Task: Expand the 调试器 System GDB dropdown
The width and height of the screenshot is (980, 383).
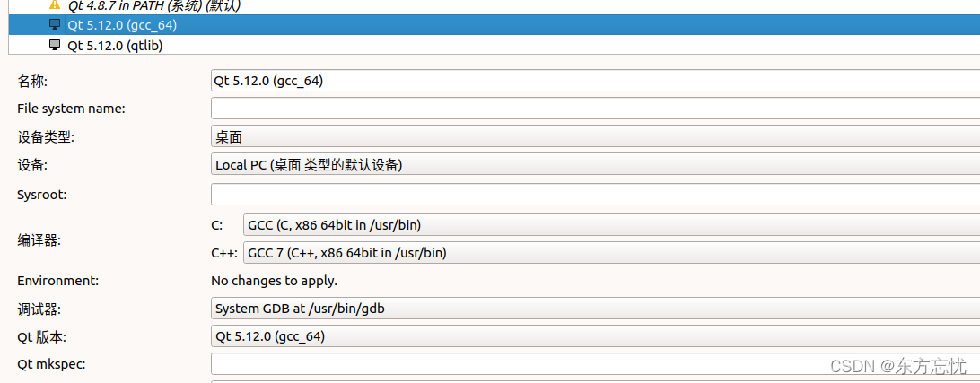Action: pos(592,309)
